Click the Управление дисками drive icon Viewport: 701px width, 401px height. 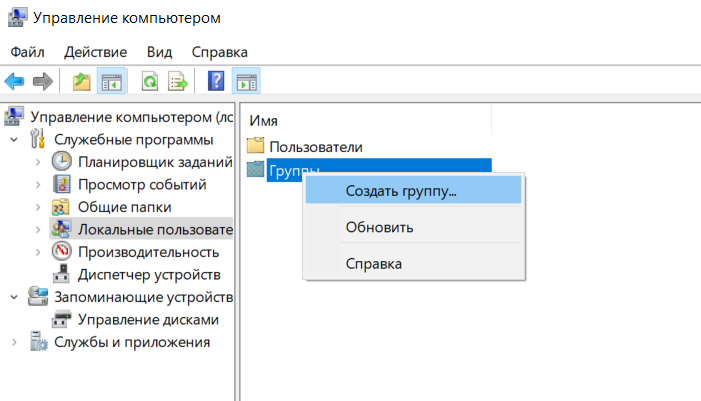point(61,319)
